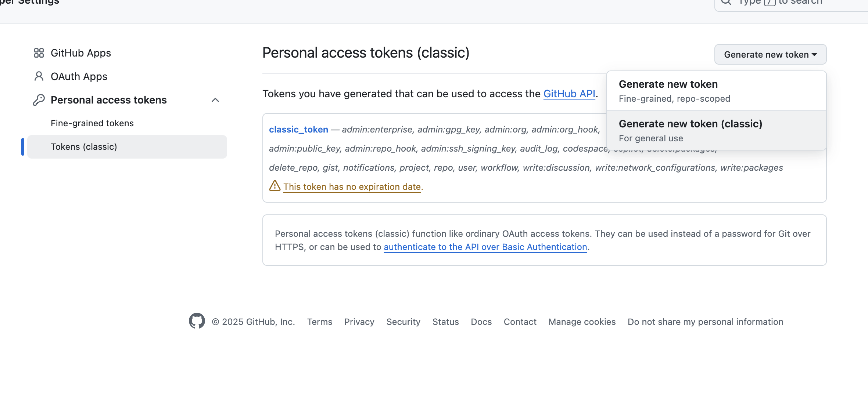Screen dimensions: 868x406
Task: Open the classic_token link
Action: (x=298, y=130)
